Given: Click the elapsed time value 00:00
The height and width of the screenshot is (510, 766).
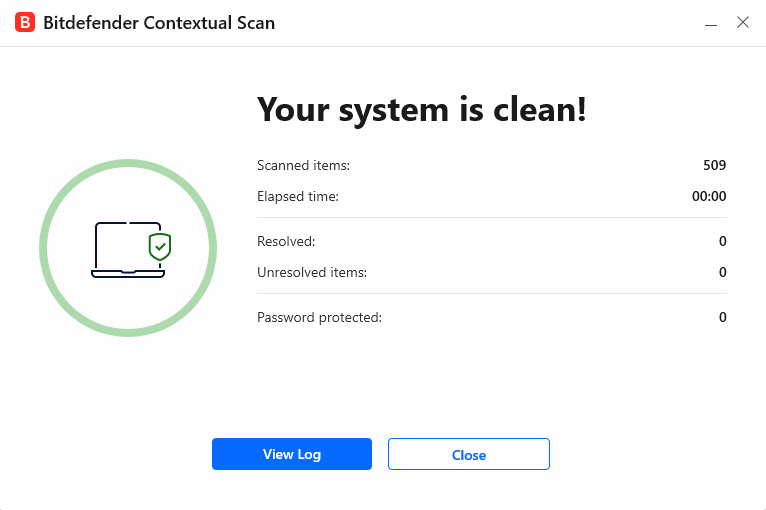Looking at the screenshot, I should 709,197.
